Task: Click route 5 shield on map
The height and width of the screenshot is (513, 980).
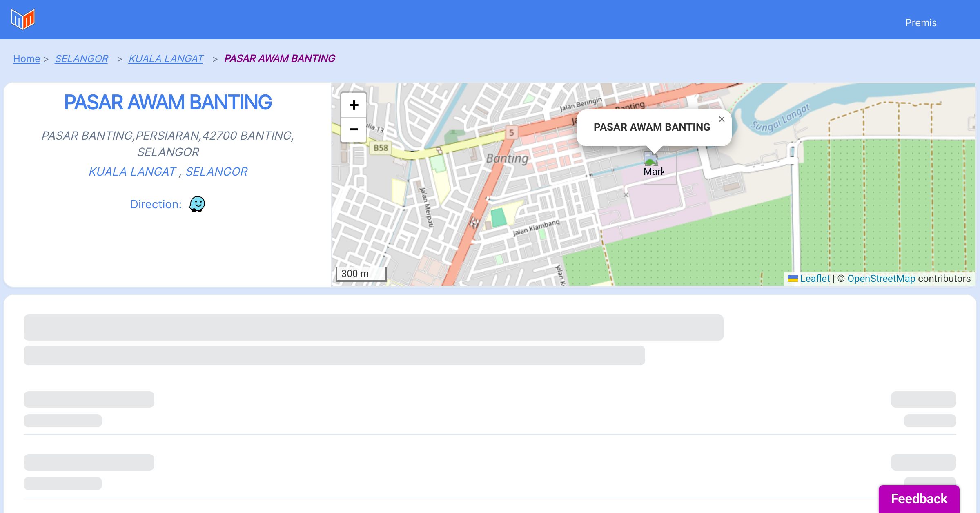Action: tap(511, 132)
